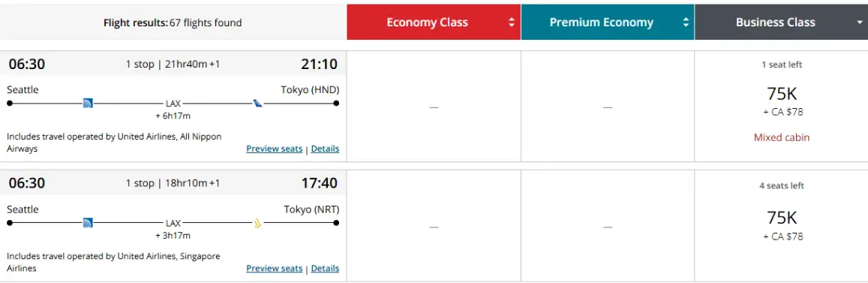Choose 75K mixed cabin business fare
This screenshot has height=283, width=868.
coord(781,107)
